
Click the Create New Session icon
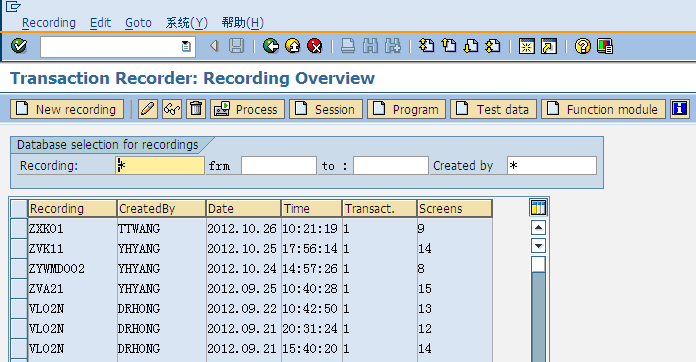[526, 46]
